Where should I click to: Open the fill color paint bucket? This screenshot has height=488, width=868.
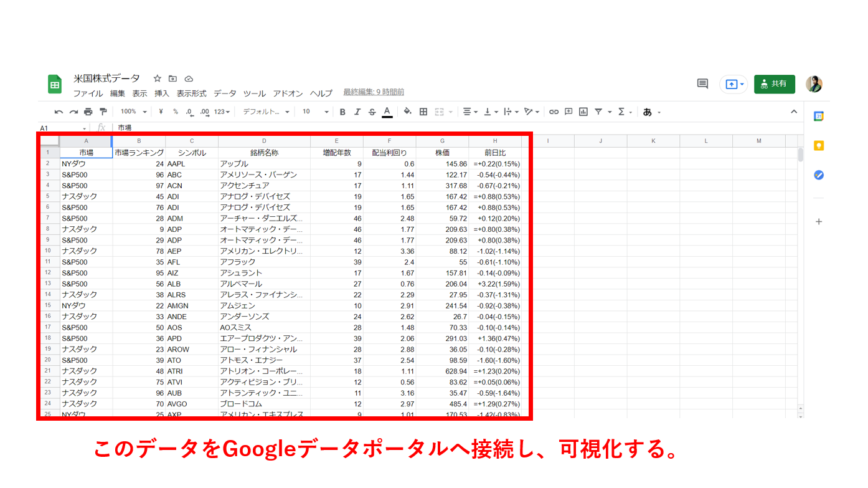click(x=407, y=112)
